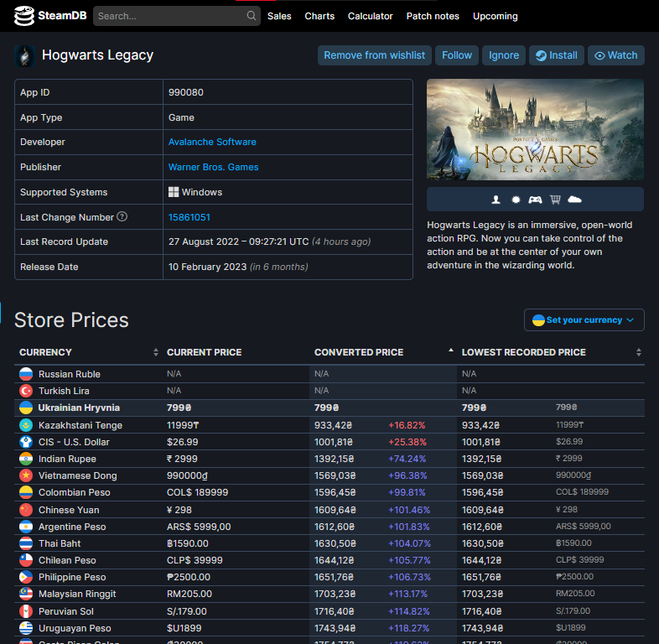The image size is (659, 644).
Task: Click the Windows logo icon
Action: [174, 192]
